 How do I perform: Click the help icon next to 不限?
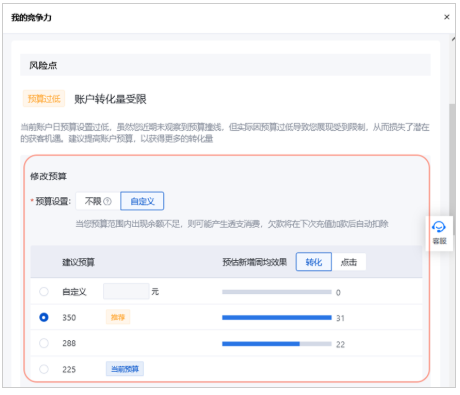point(107,201)
